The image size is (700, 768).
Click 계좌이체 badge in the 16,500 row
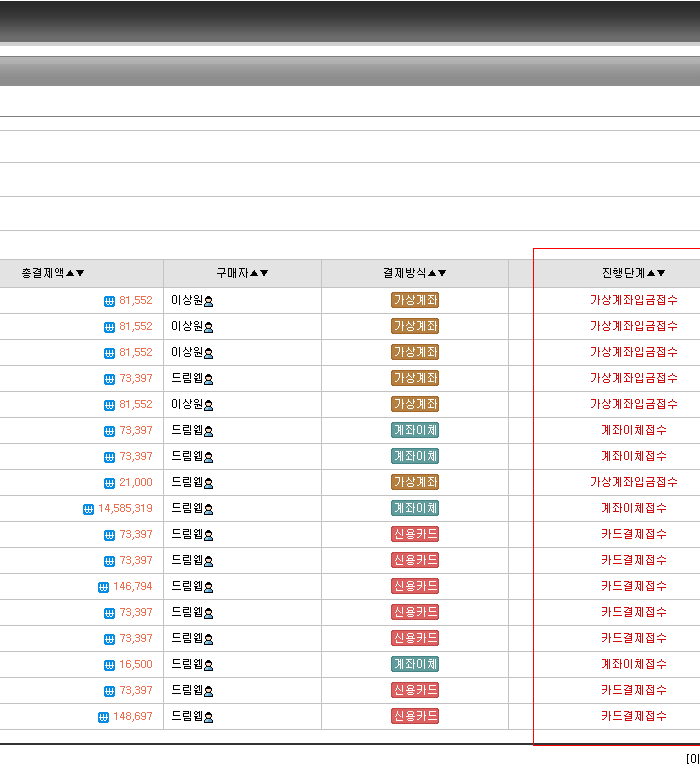[415, 664]
